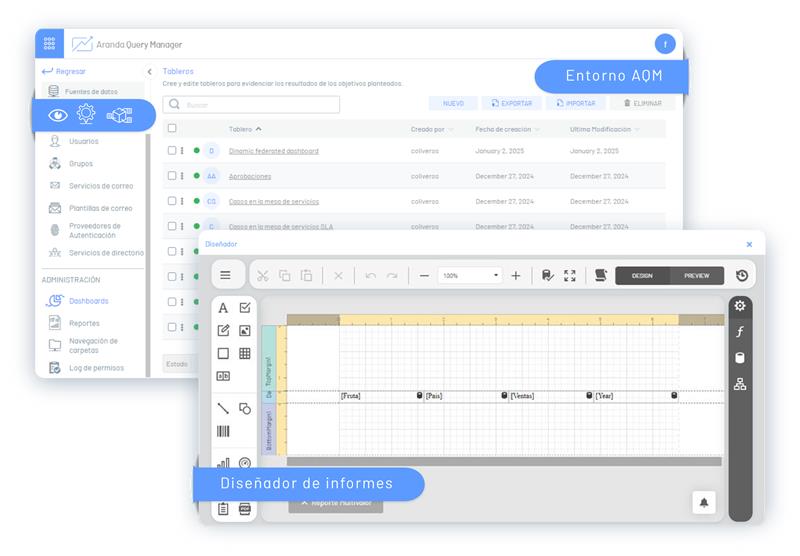Click the Regresar back link
The width and height of the screenshot is (800, 556).
click(64, 71)
